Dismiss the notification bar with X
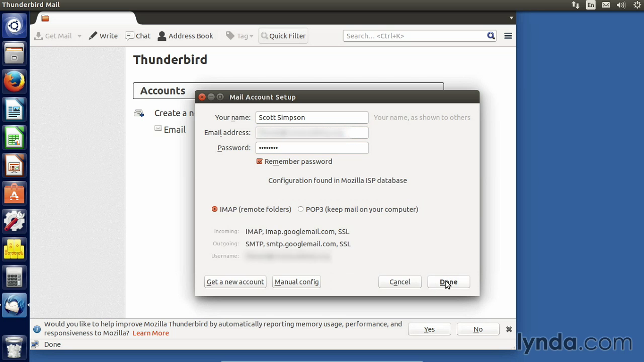The width and height of the screenshot is (644, 362). pyautogui.click(x=509, y=329)
